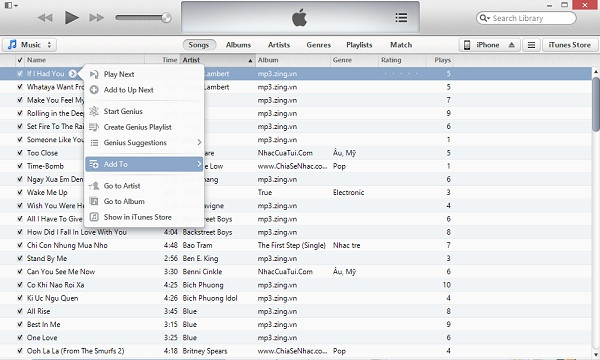Uncheck the Too Close song

pyautogui.click(x=20, y=153)
